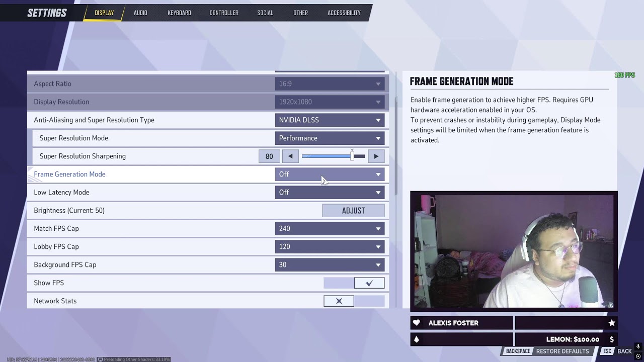
Task: Open the Audio settings tab
Action: 140,13
